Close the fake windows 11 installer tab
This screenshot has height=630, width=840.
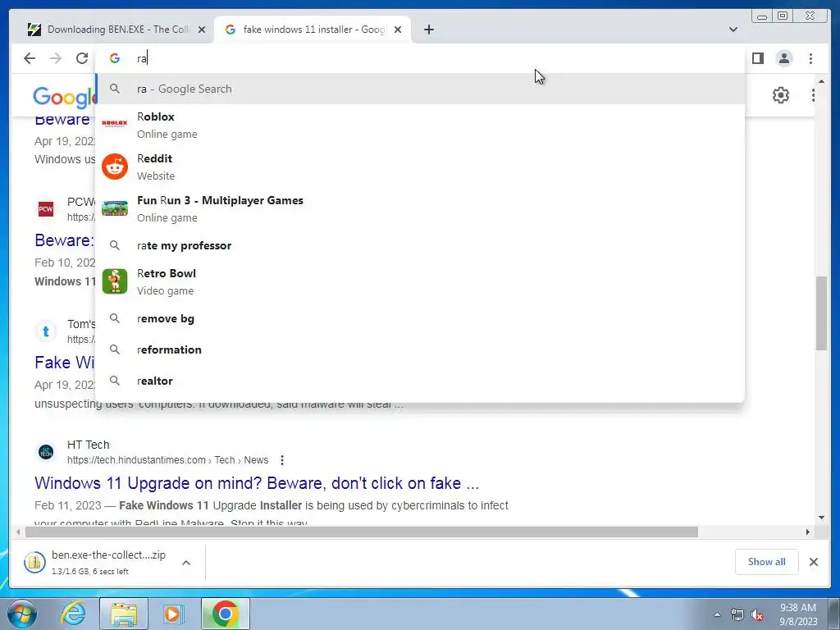coord(398,30)
